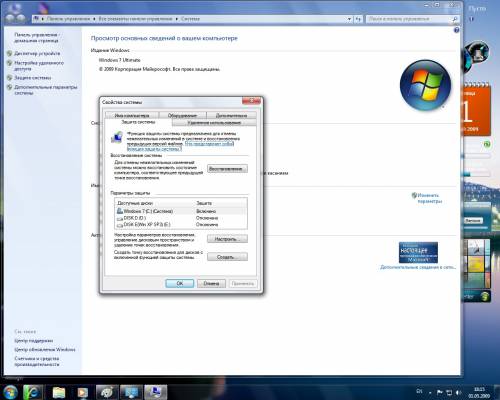Click the orange calendar gadget
Image resolution: width=500 pixels, height=400 pixels.
(x=476, y=109)
